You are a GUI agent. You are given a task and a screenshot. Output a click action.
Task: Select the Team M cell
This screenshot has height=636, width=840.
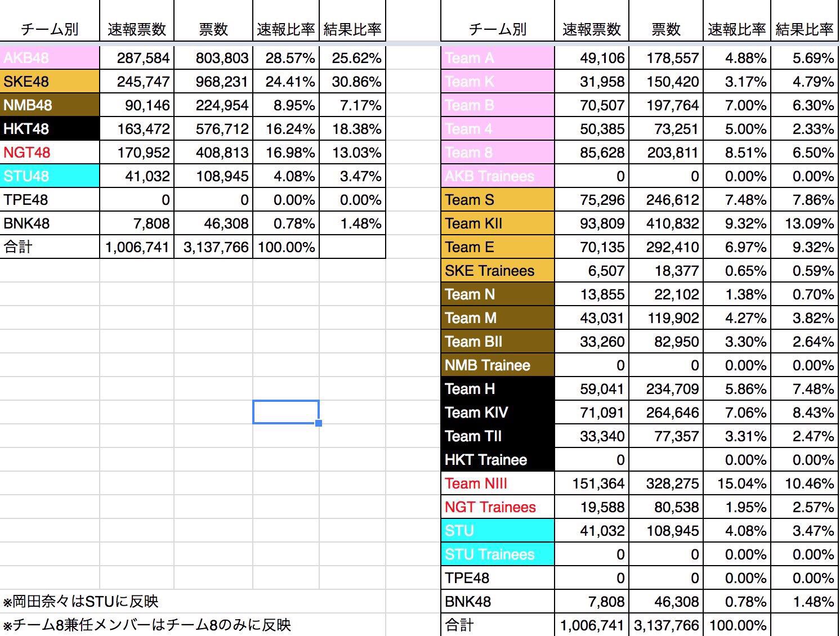pyautogui.click(x=498, y=318)
